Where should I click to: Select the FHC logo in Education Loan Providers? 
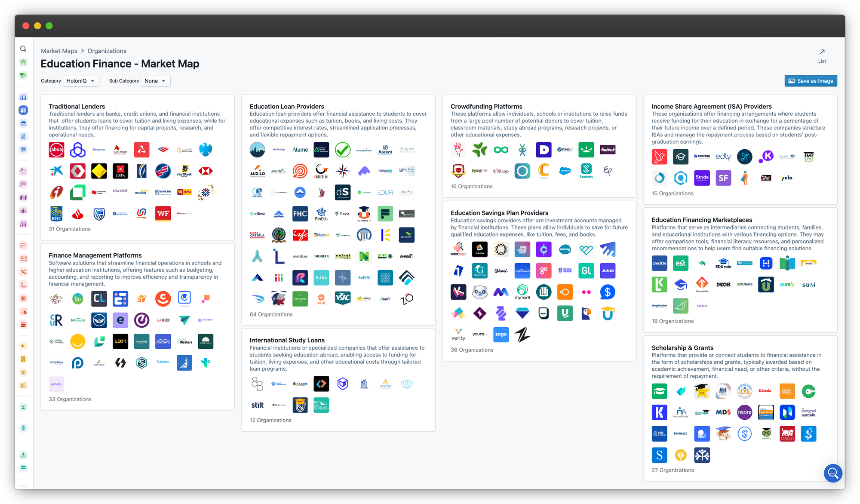pos(300,214)
